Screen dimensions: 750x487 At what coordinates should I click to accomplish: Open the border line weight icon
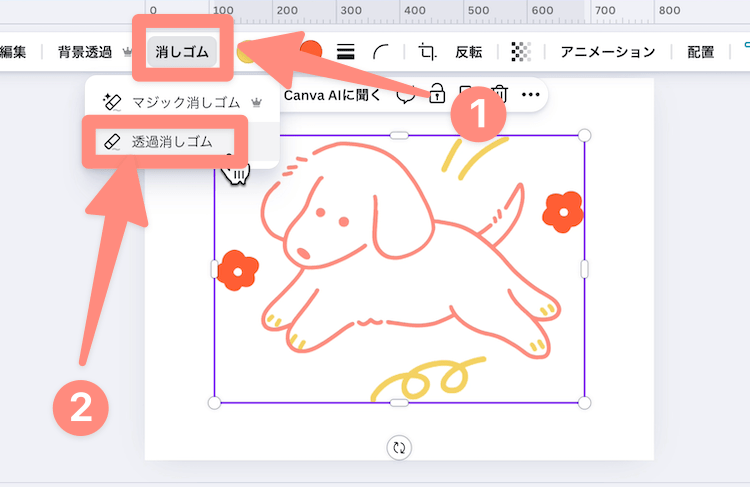(x=345, y=51)
